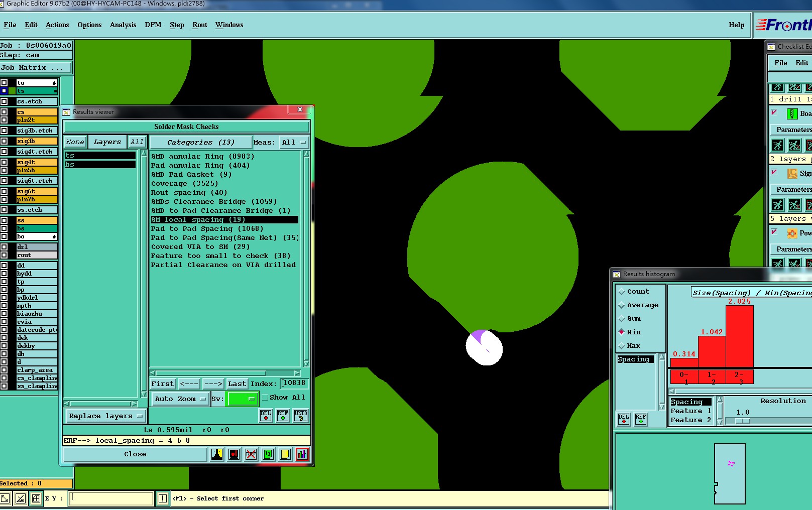Click the crossed-out REF icon
The height and width of the screenshot is (510, 812).
pos(251,454)
